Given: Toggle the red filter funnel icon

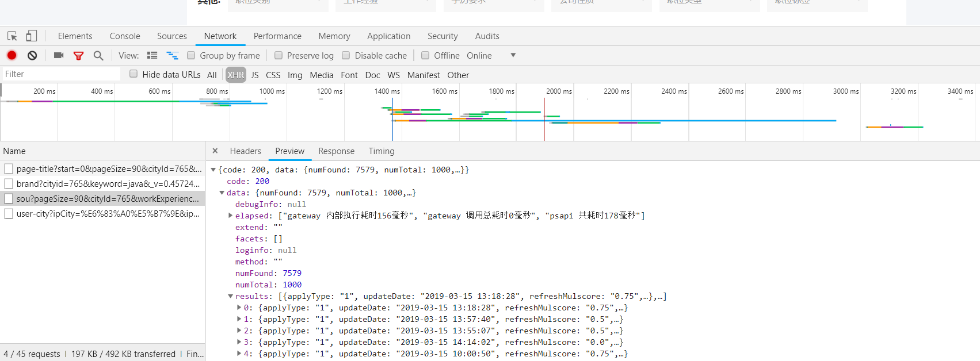Looking at the screenshot, I should (78, 56).
